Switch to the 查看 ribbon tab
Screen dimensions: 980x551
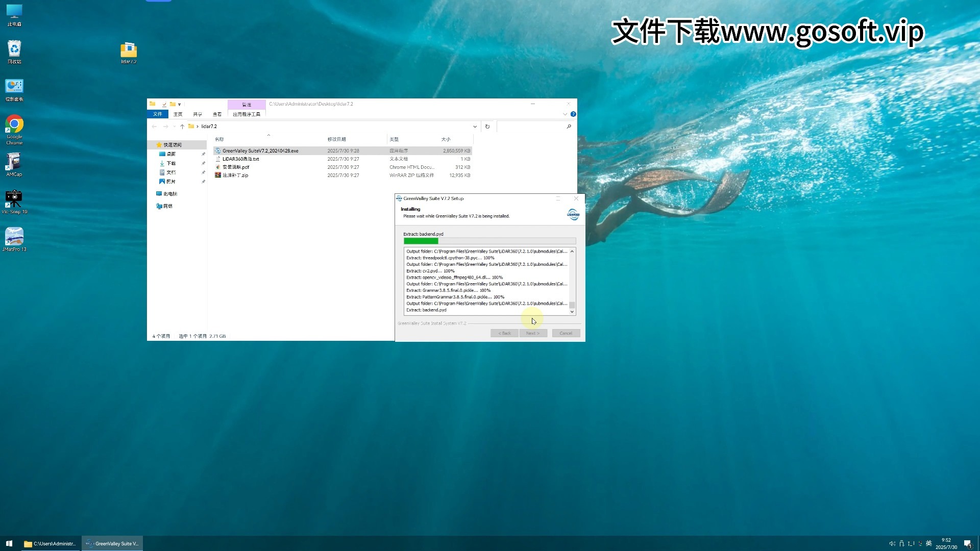217,114
